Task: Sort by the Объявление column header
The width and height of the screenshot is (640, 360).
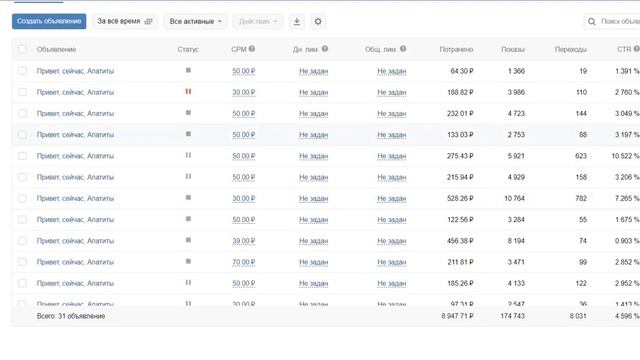Action: pyautogui.click(x=56, y=49)
